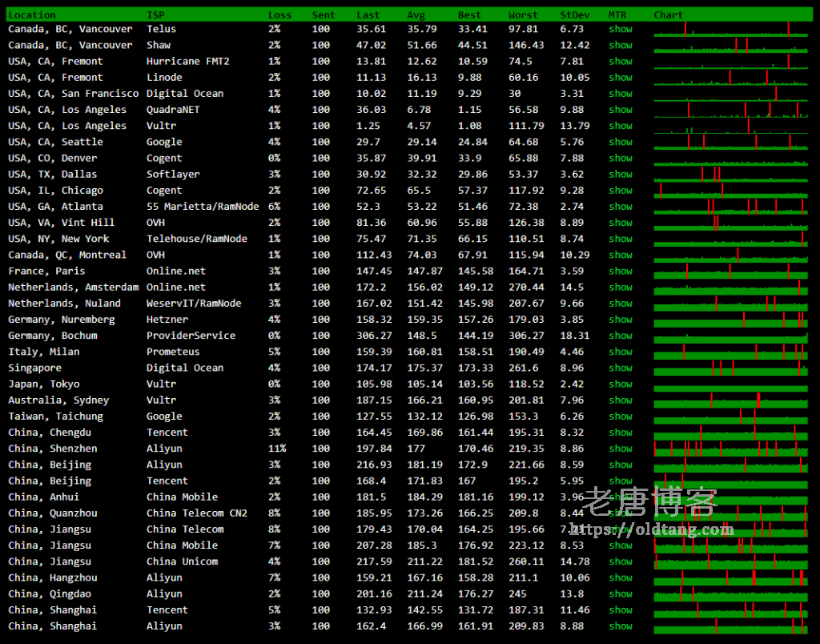Open show link for Online.net Paris
Viewport: 820px width, 644px height.
[620, 272]
